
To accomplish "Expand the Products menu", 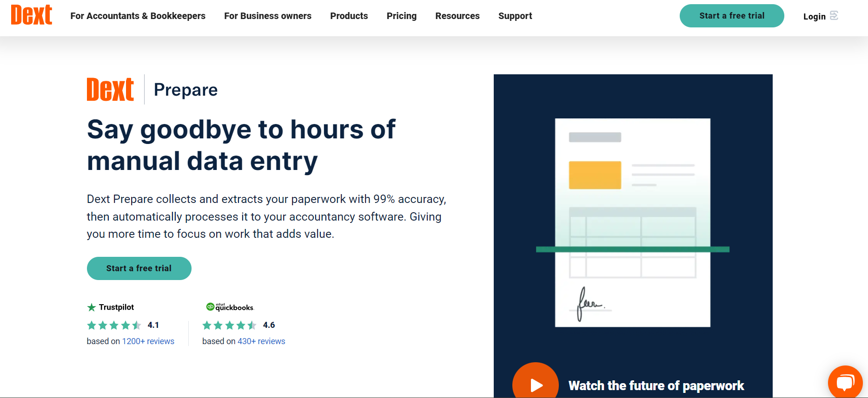I will point(349,16).
